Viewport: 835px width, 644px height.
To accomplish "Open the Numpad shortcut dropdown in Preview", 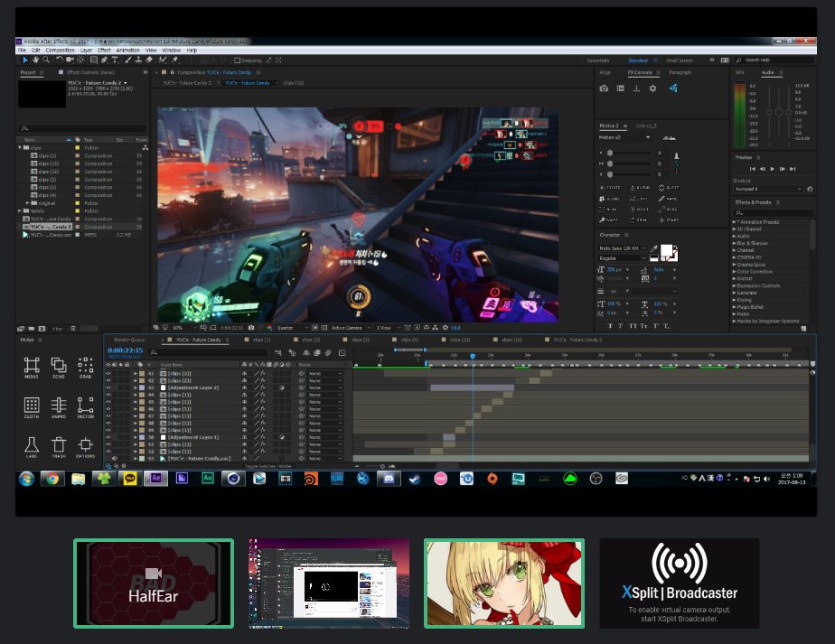I will tap(767, 189).
